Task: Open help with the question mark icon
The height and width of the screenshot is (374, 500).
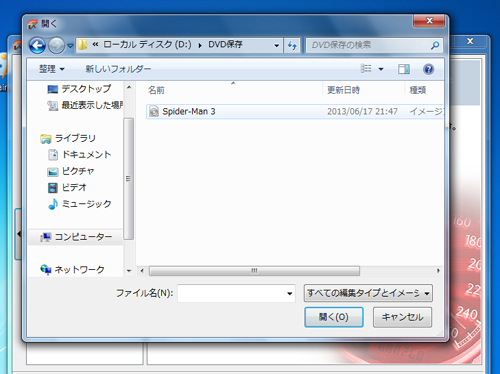Action: pyautogui.click(x=428, y=69)
